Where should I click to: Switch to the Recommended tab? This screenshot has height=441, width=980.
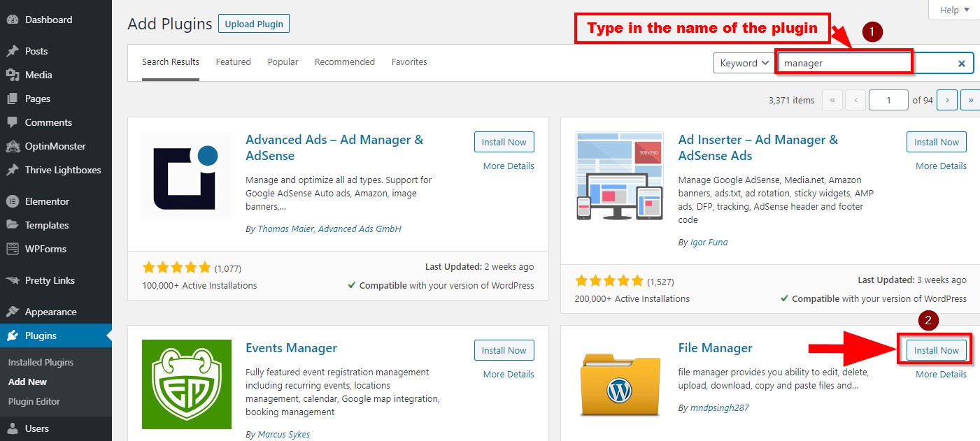pyautogui.click(x=345, y=62)
